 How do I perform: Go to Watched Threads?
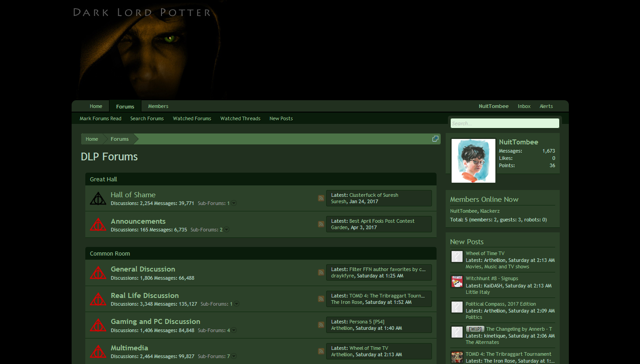click(240, 118)
